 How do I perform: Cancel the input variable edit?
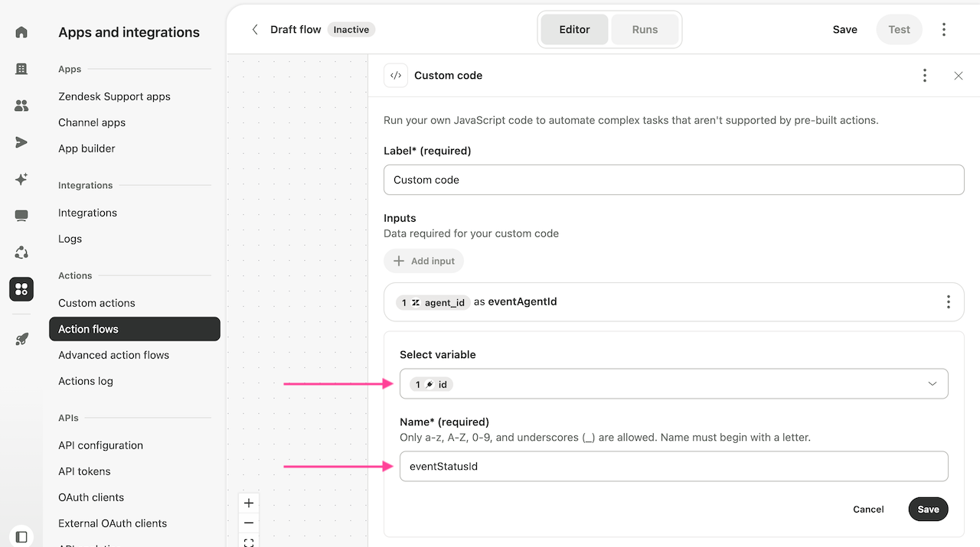(x=868, y=510)
